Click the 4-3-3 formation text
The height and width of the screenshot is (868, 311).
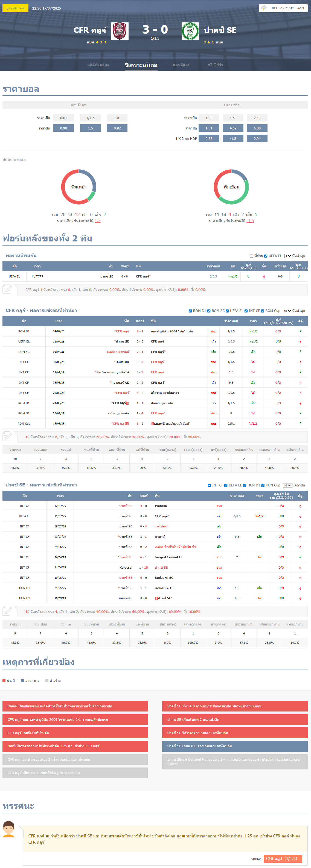[101, 42]
